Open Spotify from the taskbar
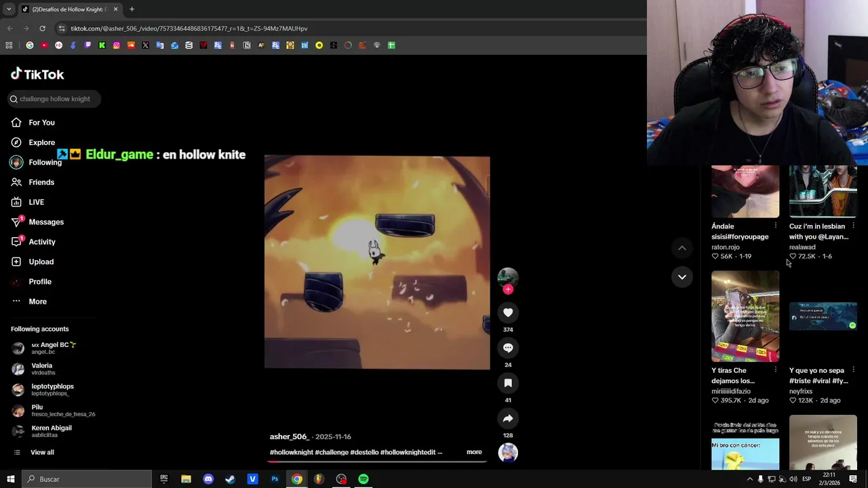868x488 pixels. click(x=363, y=479)
